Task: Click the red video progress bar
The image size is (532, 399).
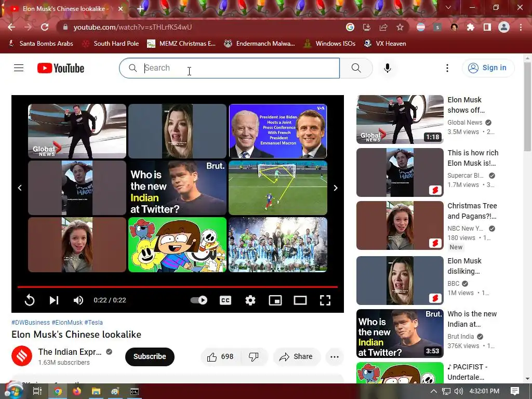Action: tap(178, 287)
